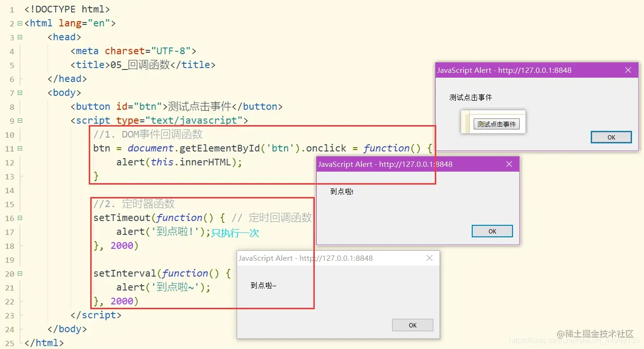644x349 pixels.
Task: Click the alert('到点啦!') code on line 17
Action: click(163, 232)
